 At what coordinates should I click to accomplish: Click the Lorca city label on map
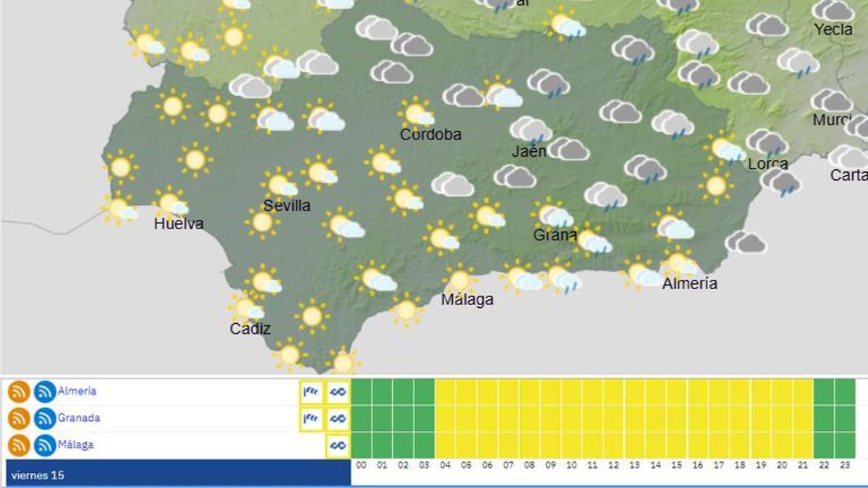pos(767,164)
